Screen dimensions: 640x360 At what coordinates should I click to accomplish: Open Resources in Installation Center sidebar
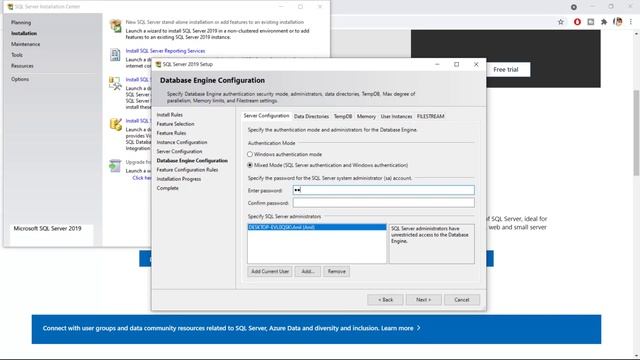click(x=22, y=66)
